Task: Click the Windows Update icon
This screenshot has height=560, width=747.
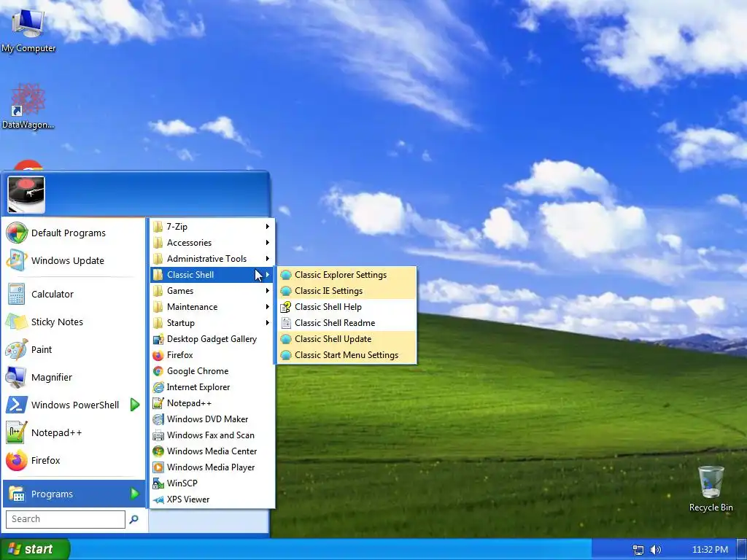Action: coord(17,260)
